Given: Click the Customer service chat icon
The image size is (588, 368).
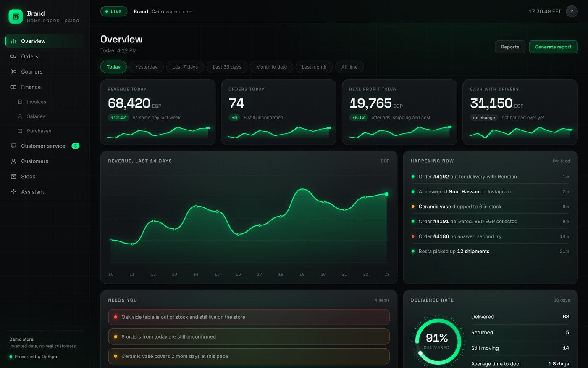Looking at the screenshot, I should tap(13, 146).
